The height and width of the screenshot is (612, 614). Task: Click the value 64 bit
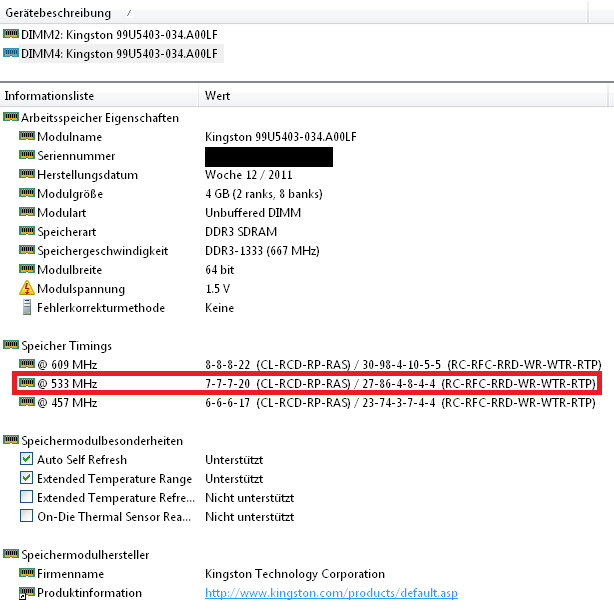(220, 270)
